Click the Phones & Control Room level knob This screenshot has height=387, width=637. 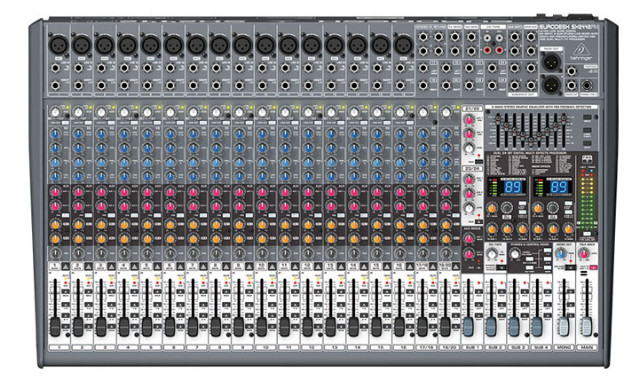click(x=515, y=254)
